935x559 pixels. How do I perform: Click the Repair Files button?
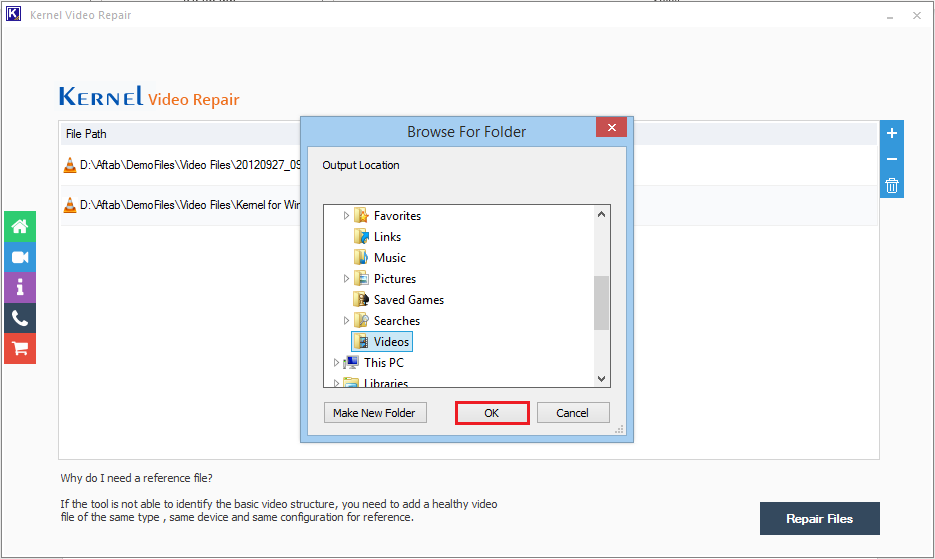coord(819,519)
